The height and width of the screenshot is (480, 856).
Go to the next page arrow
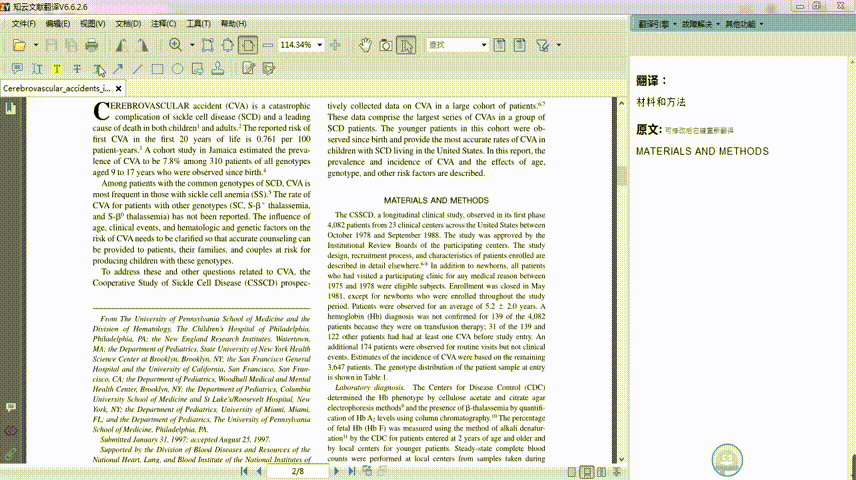click(336, 471)
